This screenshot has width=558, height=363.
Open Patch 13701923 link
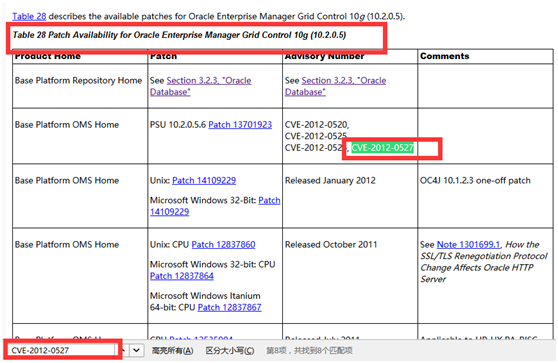tap(240, 125)
